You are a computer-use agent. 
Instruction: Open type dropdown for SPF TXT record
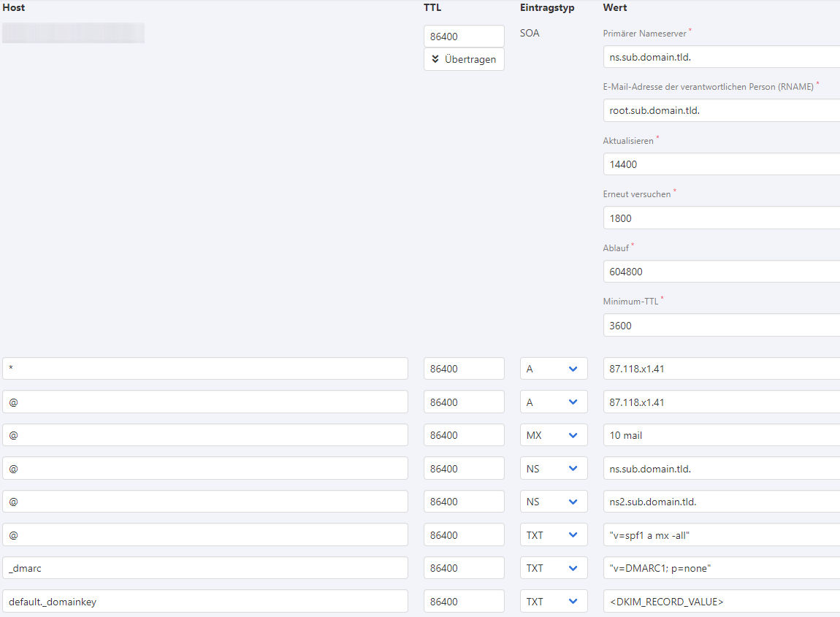[x=553, y=535]
